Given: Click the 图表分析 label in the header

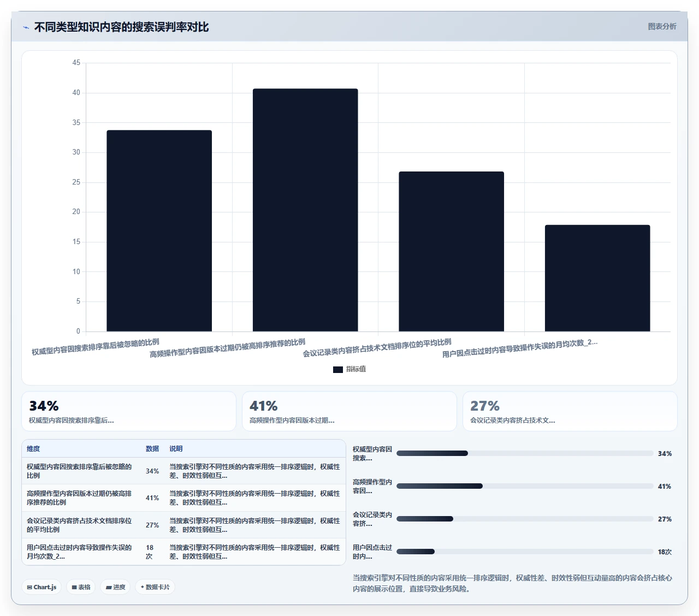Looking at the screenshot, I should pyautogui.click(x=662, y=26).
